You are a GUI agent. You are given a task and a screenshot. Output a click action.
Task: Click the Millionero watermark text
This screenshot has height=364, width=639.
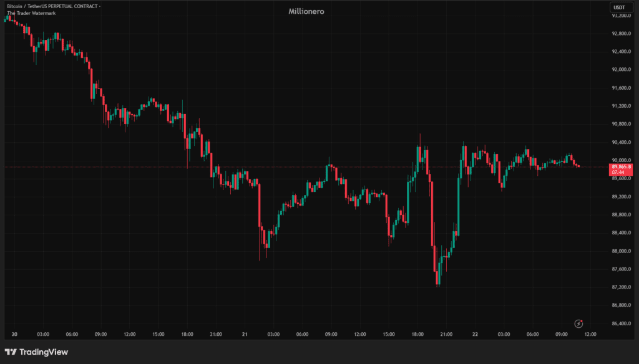(x=306, y=11)
